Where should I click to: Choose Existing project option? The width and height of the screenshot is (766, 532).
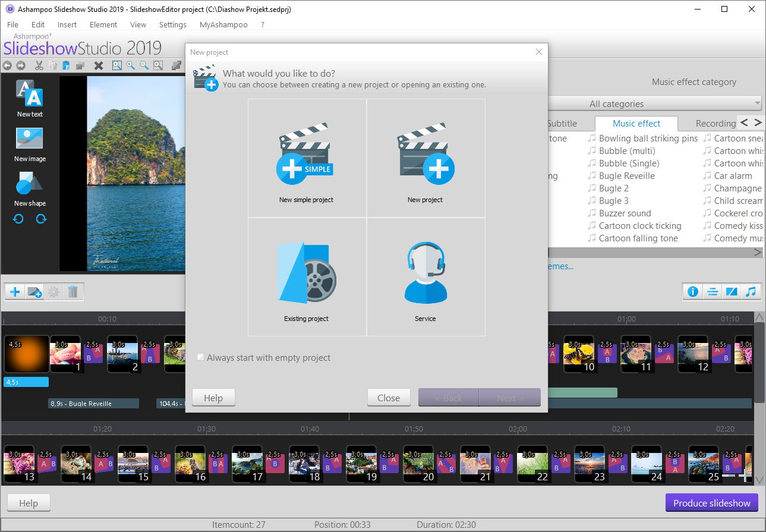[307, 277]
